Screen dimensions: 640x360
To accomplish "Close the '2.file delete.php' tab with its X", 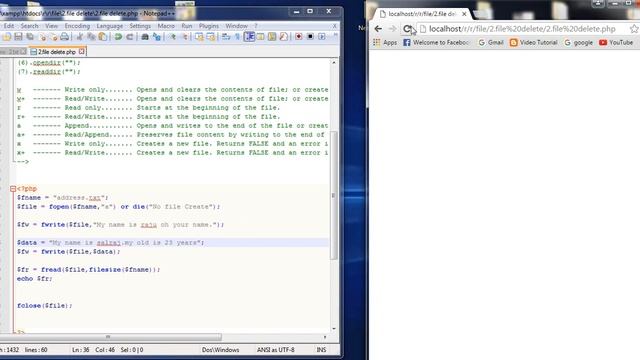I will click(x=82, y=51).
